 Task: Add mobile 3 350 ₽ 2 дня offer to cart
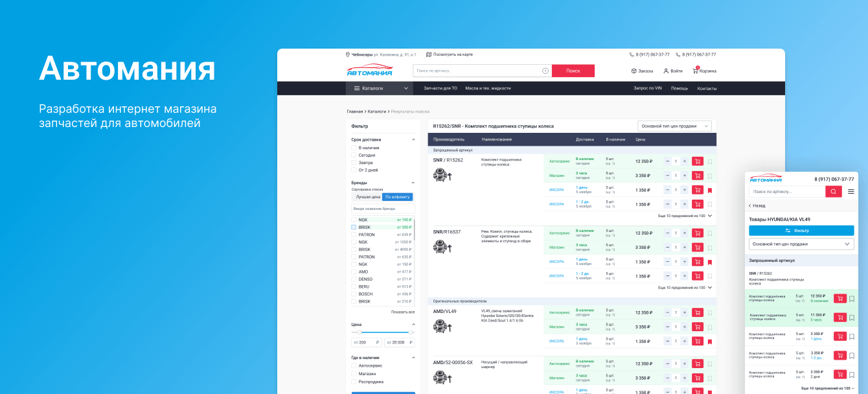coord(839,375)
